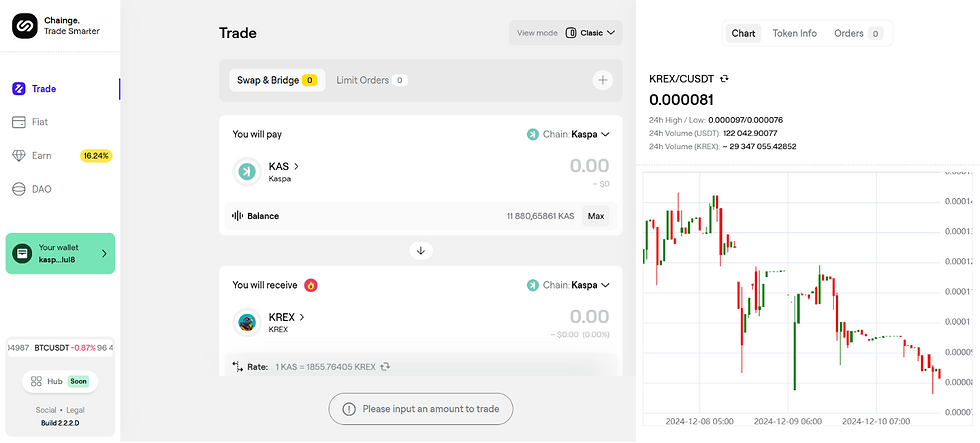Switch to Limit Orders tab

(372, 80)
